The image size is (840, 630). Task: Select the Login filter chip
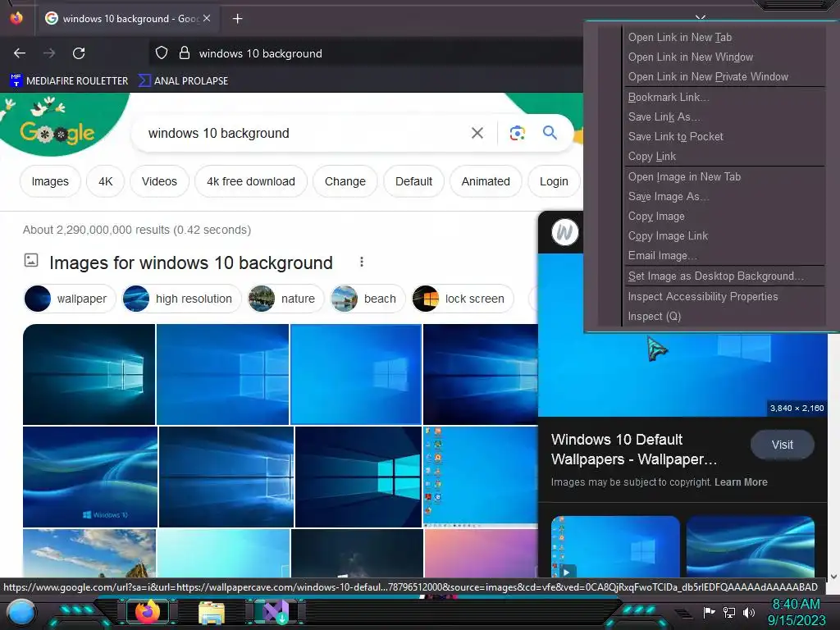[554, 181]
